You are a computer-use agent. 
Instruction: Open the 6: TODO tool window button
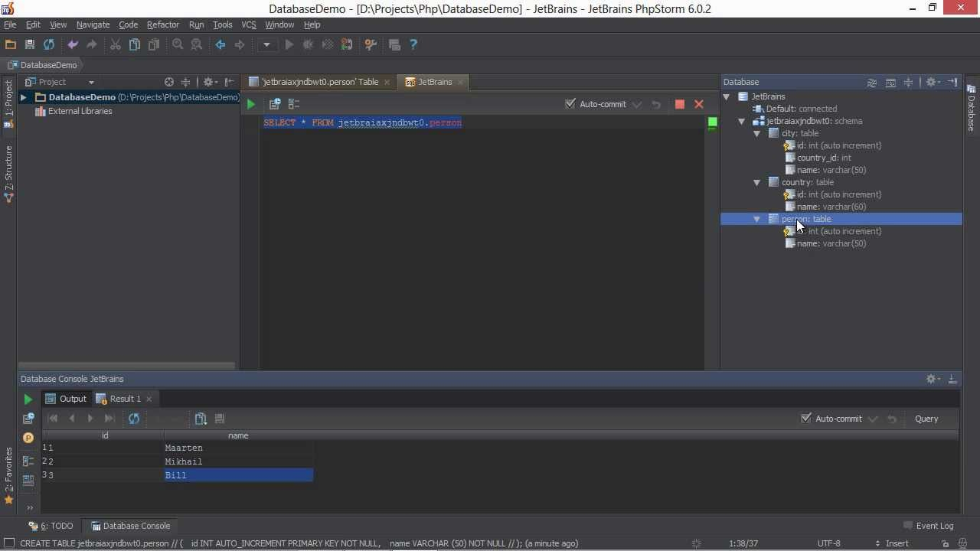[51, 526]
